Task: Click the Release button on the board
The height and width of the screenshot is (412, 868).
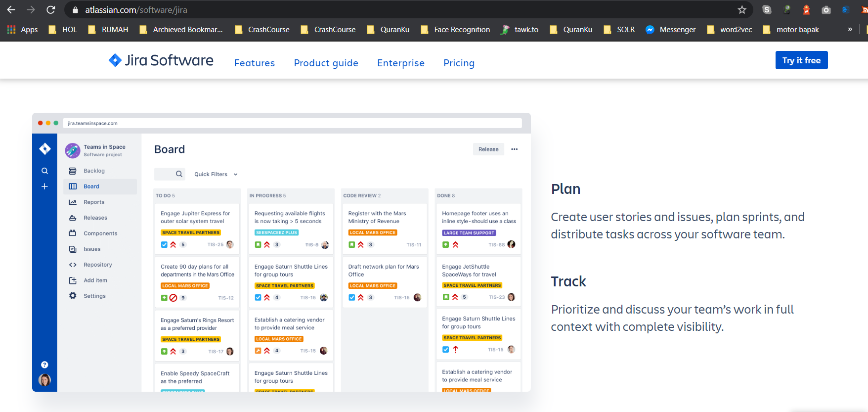Action: pos(488,149)
